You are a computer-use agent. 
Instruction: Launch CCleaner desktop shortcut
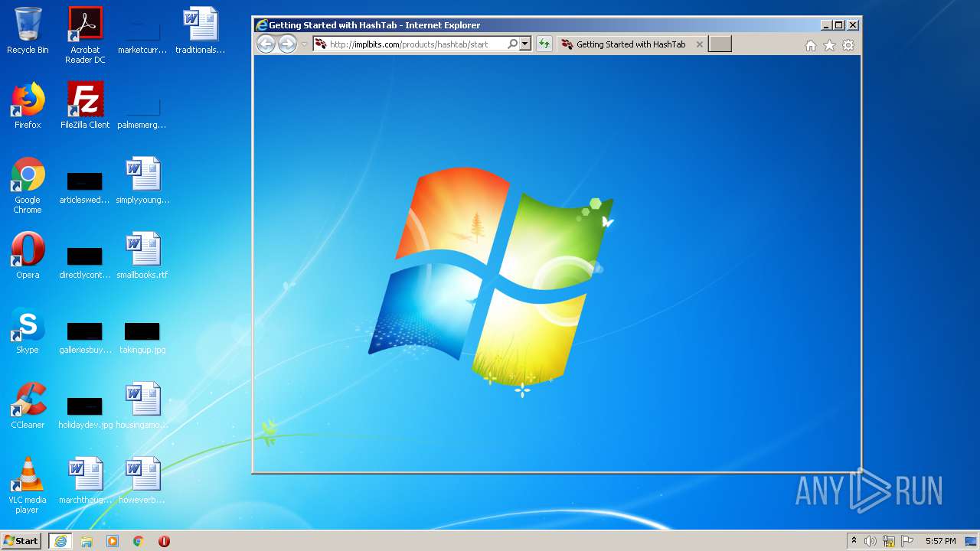pos(28,406)
